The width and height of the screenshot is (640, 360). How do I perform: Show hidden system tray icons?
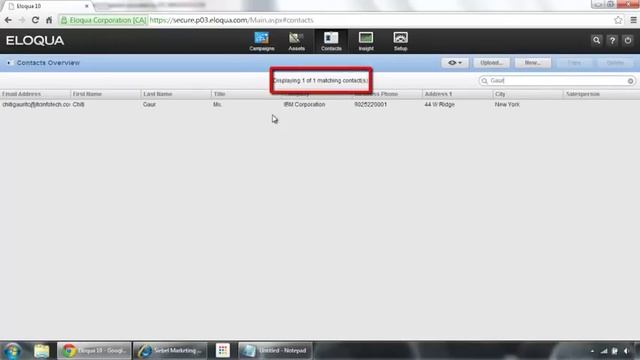point(592,351)
